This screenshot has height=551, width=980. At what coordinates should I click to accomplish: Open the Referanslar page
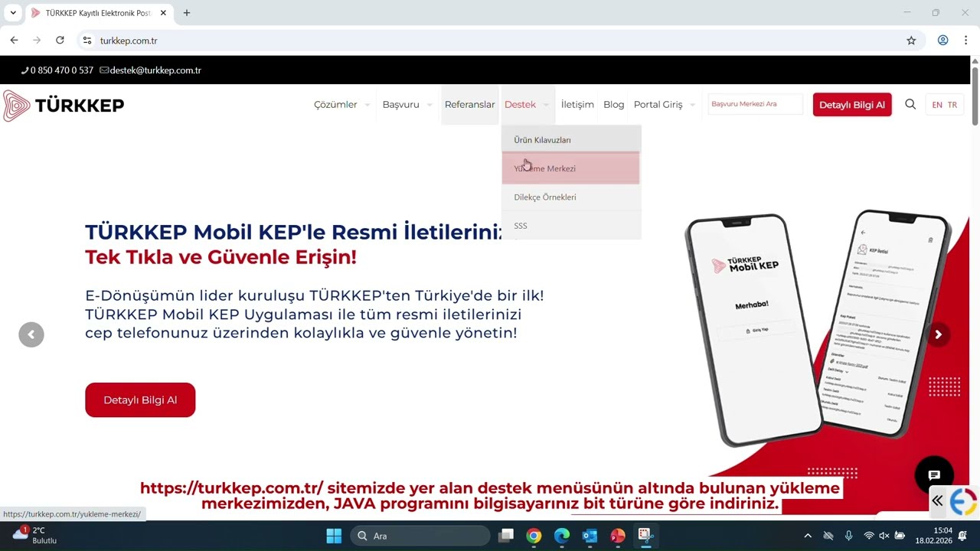(469, 105)
